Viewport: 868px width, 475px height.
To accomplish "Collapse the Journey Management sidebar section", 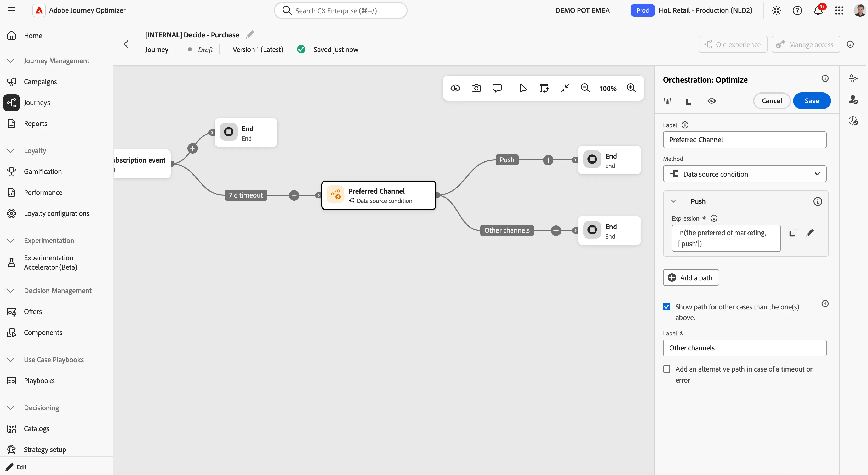I will pyautogui.click(x=10, y=61).
